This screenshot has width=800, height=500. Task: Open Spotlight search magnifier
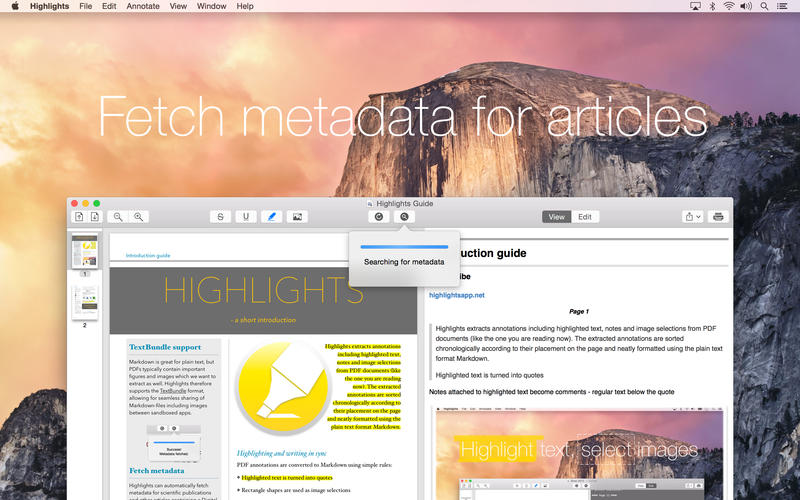point(764,6)
